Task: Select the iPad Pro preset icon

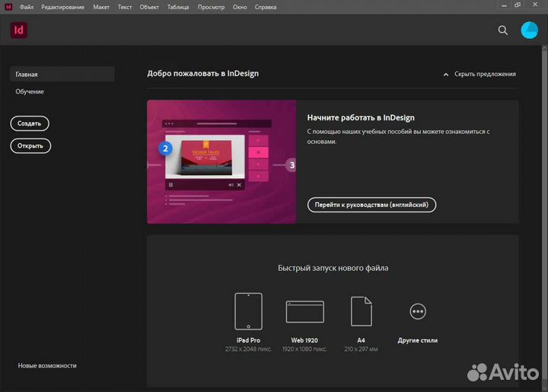Action: (x=248, y=311)
